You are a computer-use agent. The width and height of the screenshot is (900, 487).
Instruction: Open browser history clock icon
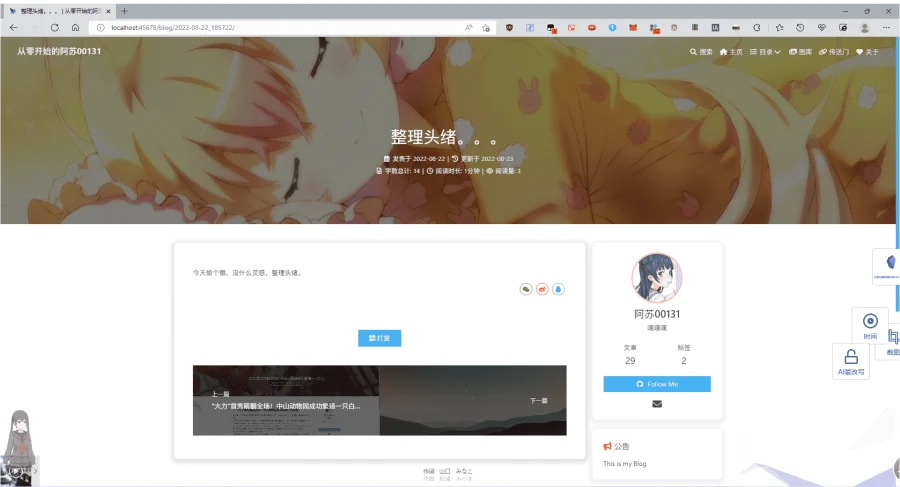800,28
